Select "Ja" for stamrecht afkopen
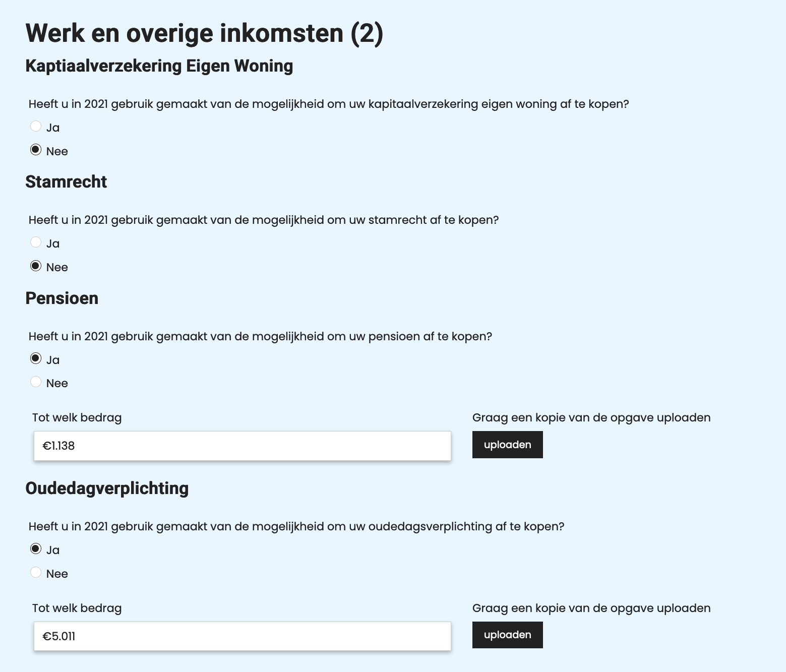The image size is (786, 672). point(36,242)
